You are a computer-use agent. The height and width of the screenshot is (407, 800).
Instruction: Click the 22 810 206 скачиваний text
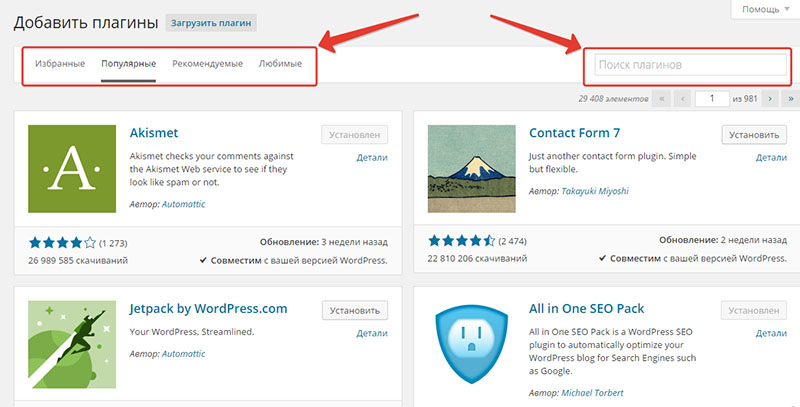pos(477,259)
